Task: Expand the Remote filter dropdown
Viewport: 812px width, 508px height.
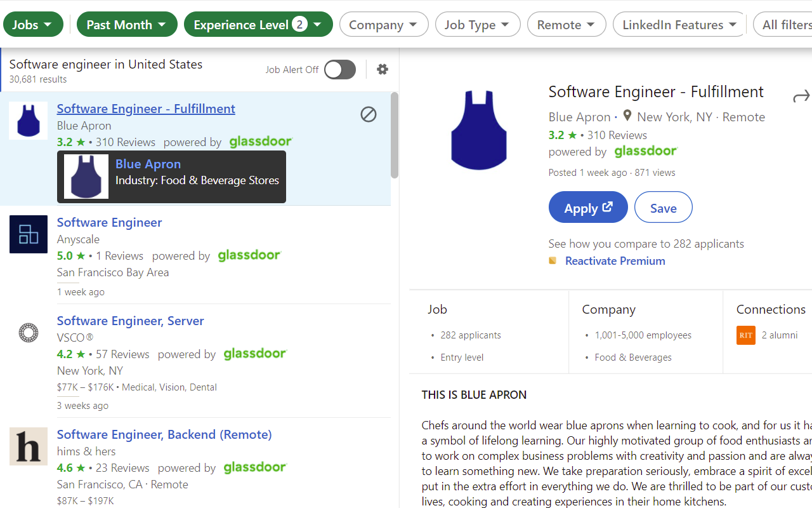Action: click(x=566, y=25)
